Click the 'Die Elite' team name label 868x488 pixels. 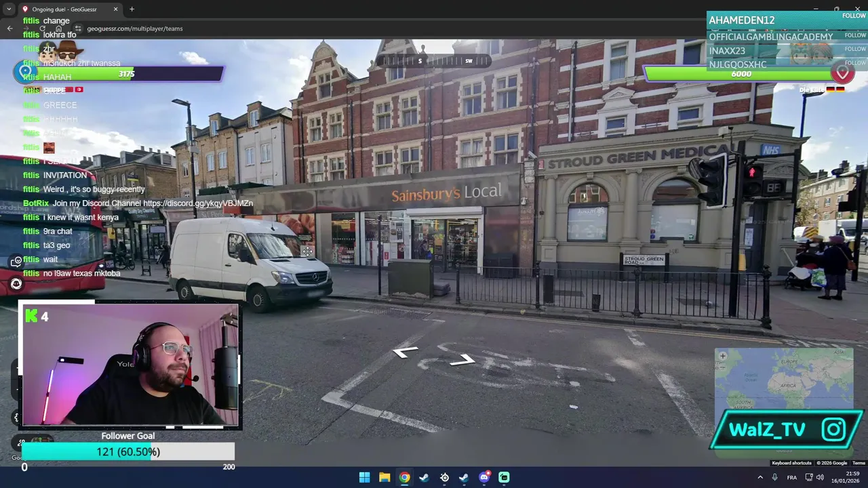point(811,89)
